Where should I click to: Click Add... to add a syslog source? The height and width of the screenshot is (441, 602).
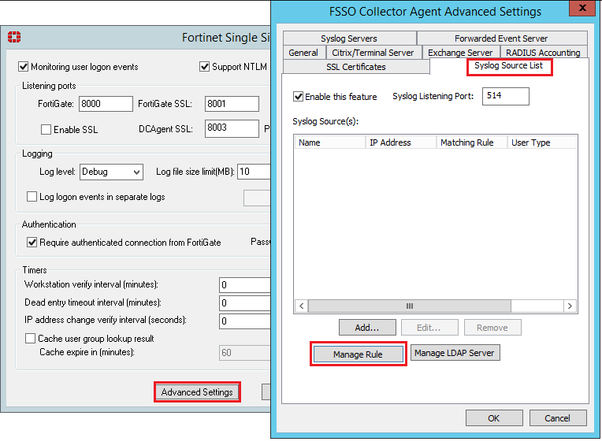click(367, 327)
